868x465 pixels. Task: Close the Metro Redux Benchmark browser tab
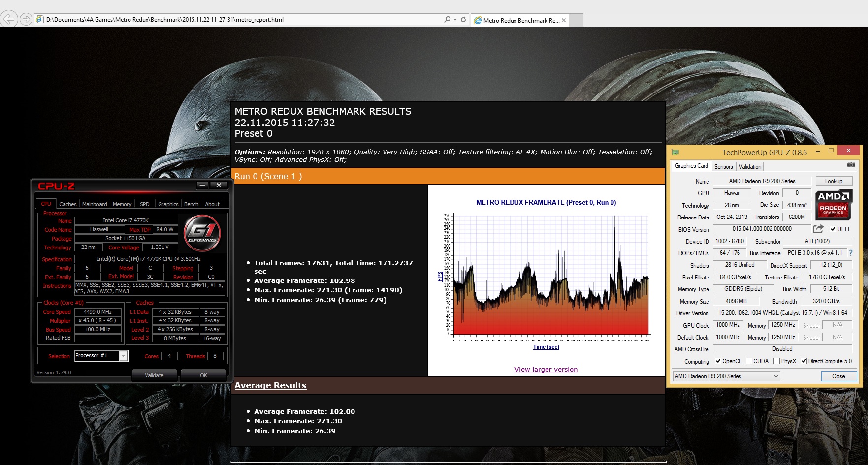[x=564, y=20]
